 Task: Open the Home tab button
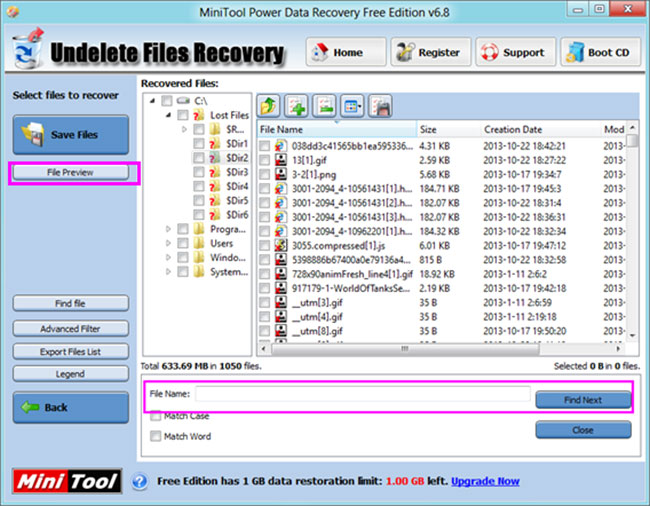click(x=346, y=52)
